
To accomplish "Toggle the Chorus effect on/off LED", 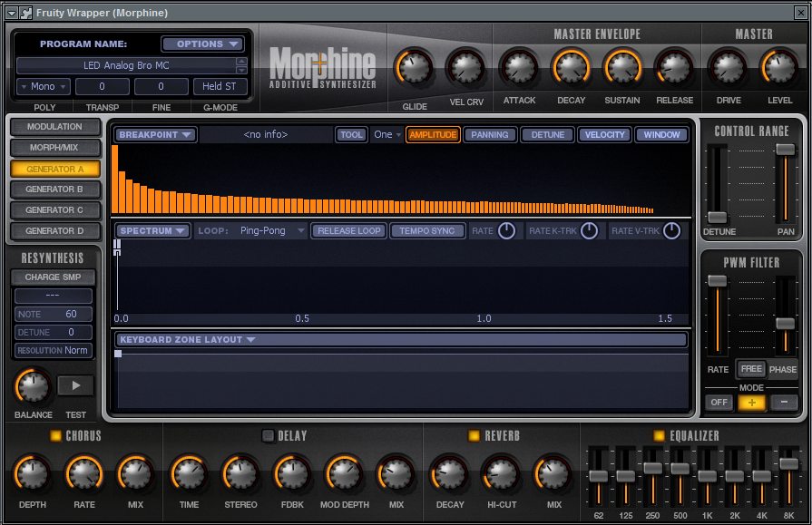I will coord(55,436).
